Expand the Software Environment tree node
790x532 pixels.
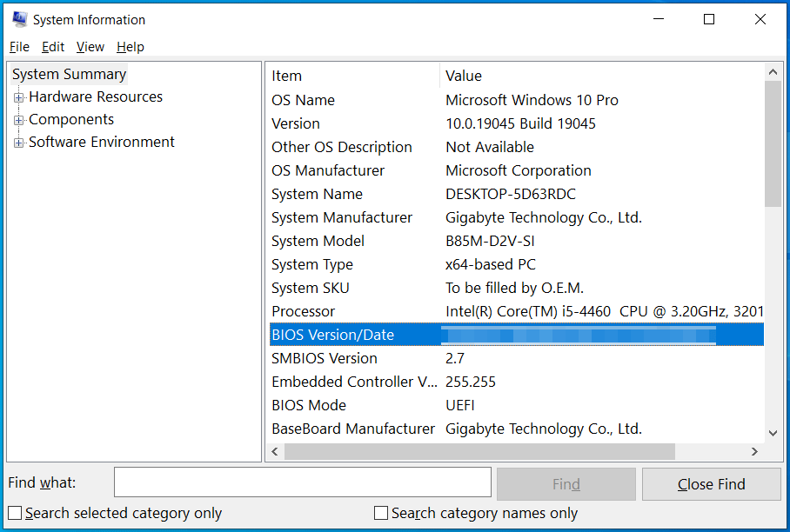tap(18, 142)
